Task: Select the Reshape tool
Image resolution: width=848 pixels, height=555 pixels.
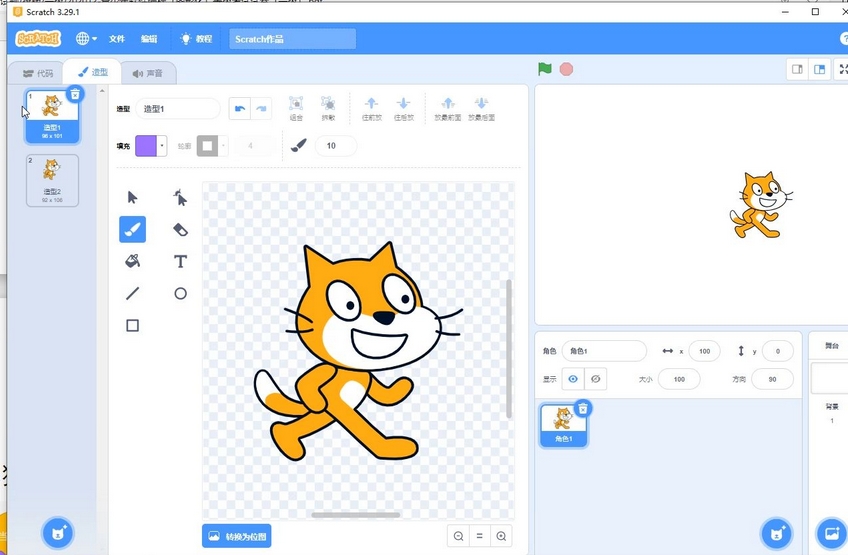Action: coord(180,197)
